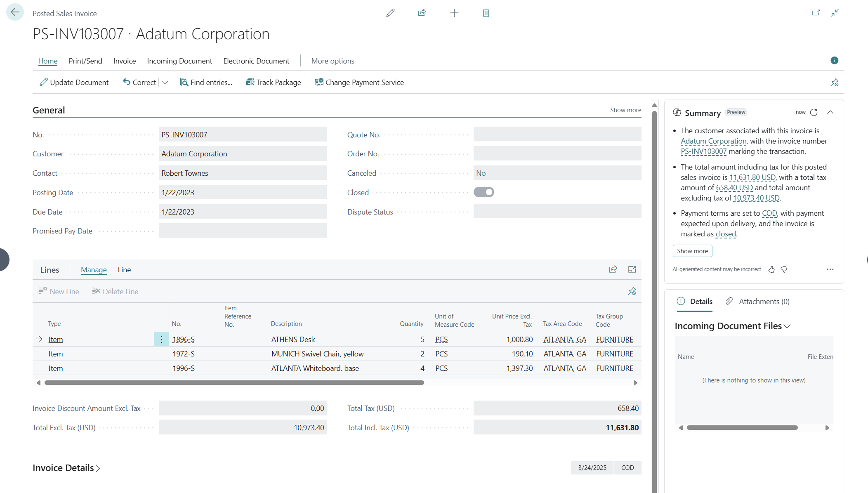This screenshot has width=868, height=493.
Task: Click the Correct action
Action: [x=139, y=83]
